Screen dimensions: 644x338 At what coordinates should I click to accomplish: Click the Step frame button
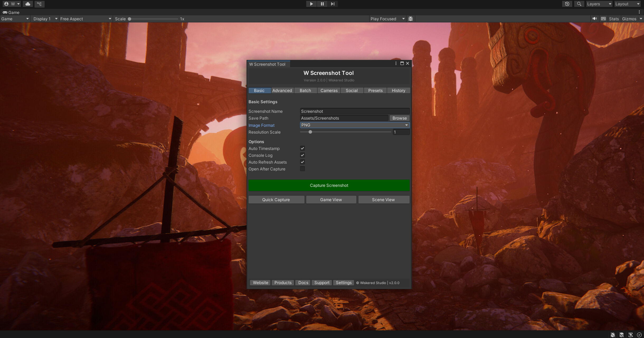(333, 4)
